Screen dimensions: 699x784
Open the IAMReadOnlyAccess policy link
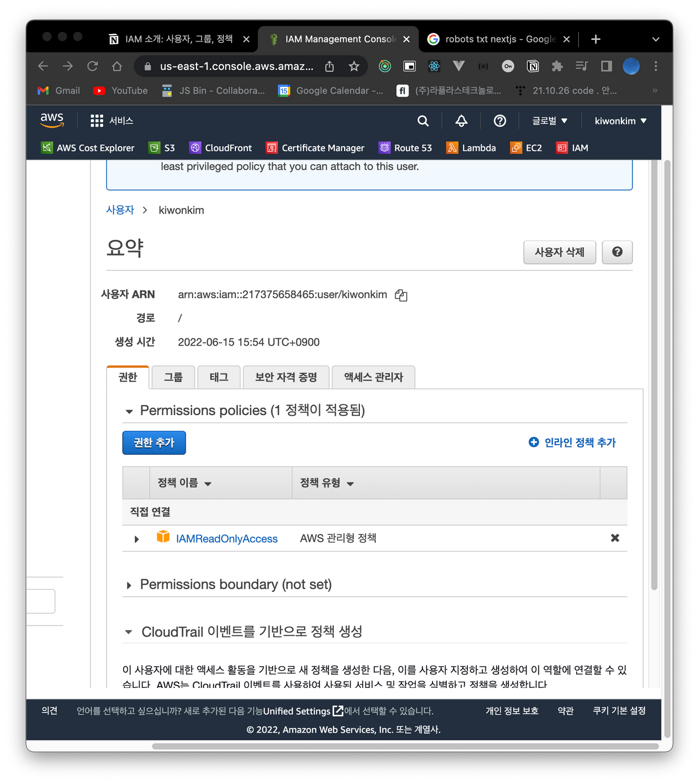pos(227,539)
